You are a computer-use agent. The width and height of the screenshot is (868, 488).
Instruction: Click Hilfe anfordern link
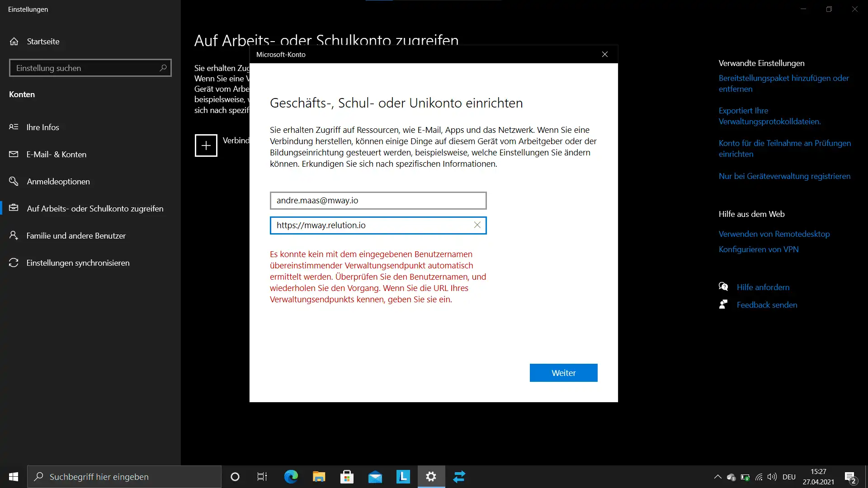tap(763, 287)
